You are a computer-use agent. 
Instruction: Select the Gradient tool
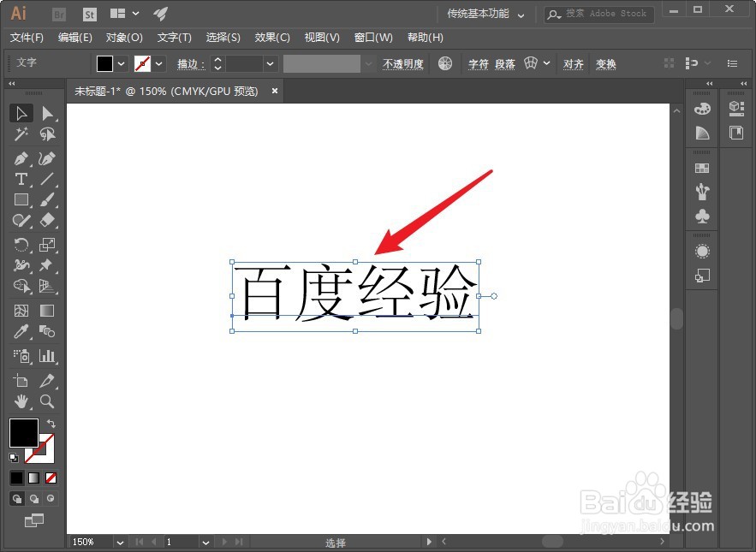47,311
